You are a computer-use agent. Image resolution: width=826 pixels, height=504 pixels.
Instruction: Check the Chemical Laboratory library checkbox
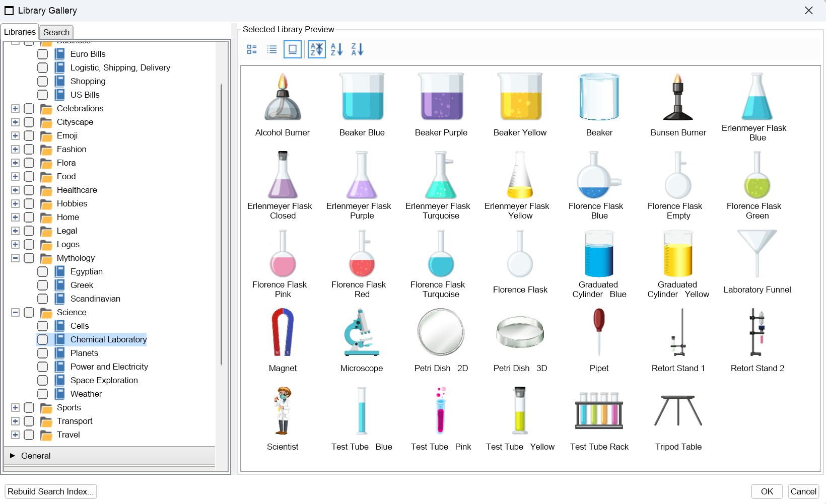click(43, 340)
